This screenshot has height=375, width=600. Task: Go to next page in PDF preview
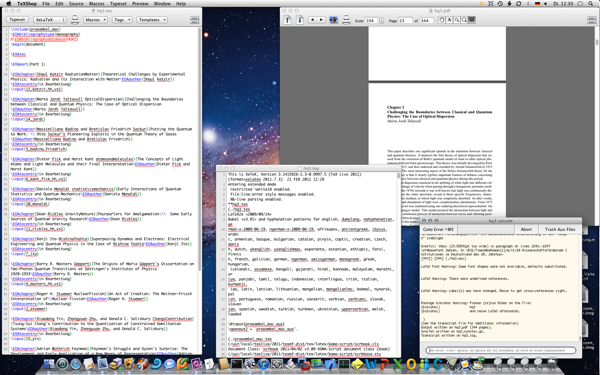pyautogui.click(x=300, y=20)
